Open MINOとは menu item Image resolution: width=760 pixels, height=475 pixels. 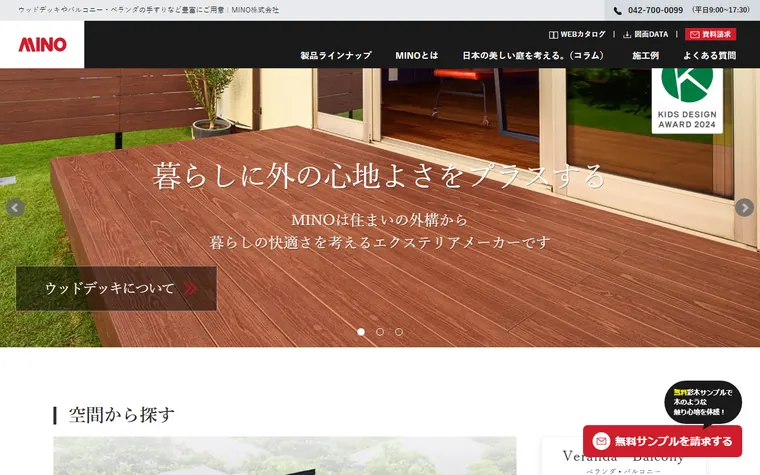tap(416, 56)
